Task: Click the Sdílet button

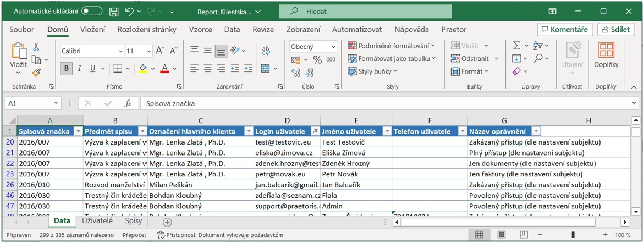Action: [x=616, y=30]
